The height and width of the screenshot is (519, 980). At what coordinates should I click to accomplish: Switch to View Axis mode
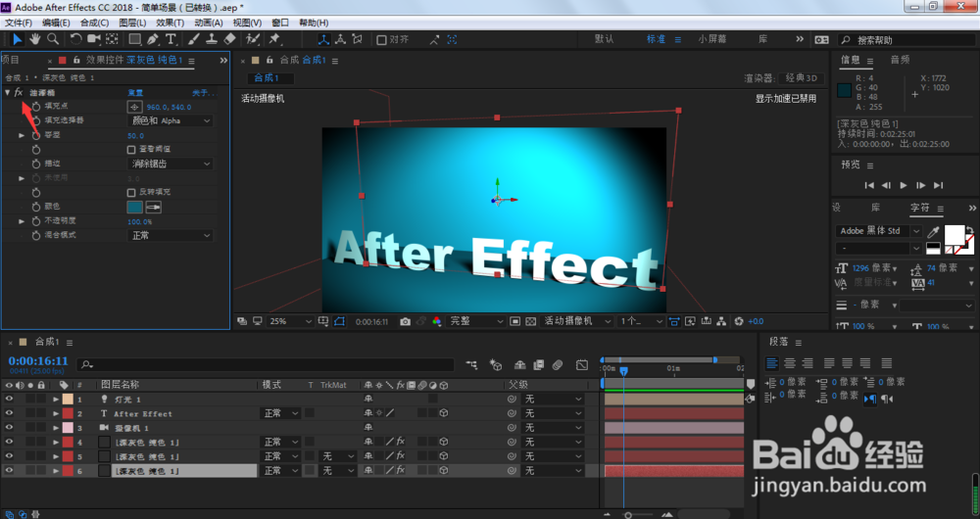358,39
